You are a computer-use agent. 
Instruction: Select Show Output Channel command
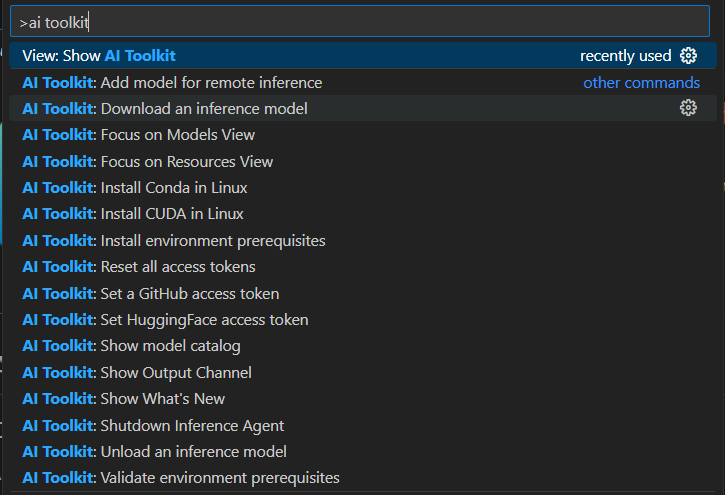tap(363, 373)
